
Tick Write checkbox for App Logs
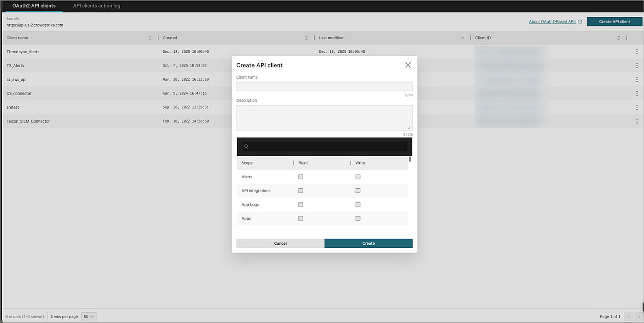tap(358, 205)
